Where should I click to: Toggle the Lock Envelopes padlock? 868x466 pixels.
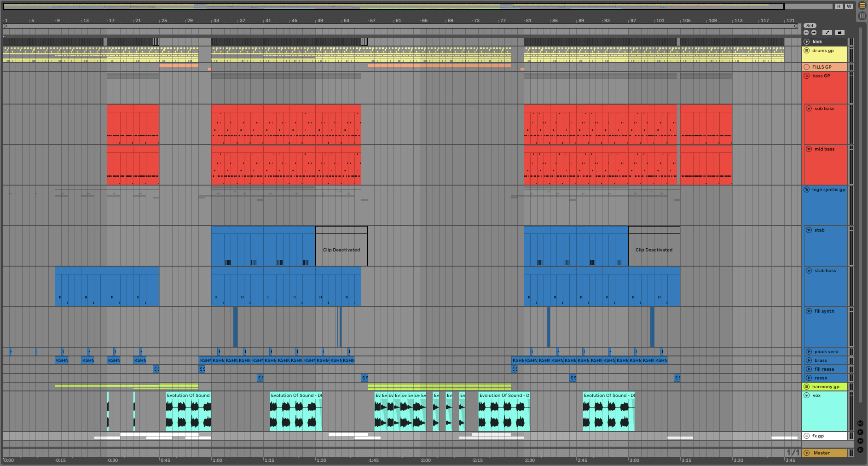pyautogui.click(x=839, y=33)
